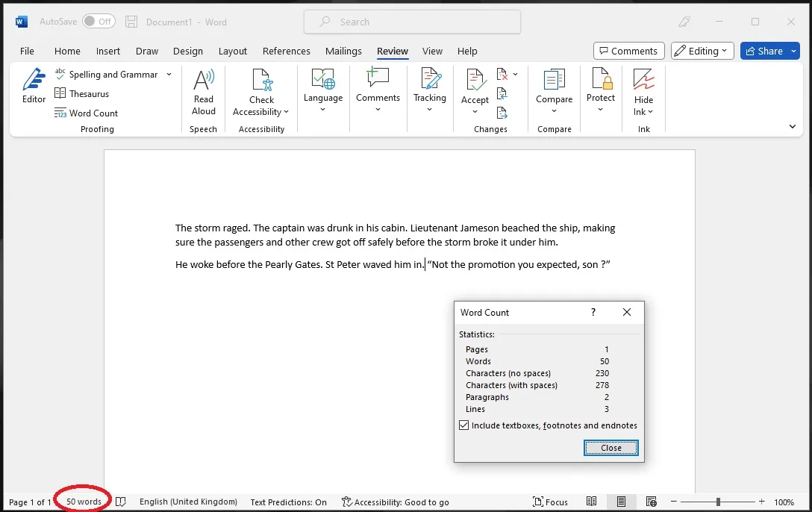Open the Editing mode dropdown
Screen dimensions: 812x512
pos(699,51)
